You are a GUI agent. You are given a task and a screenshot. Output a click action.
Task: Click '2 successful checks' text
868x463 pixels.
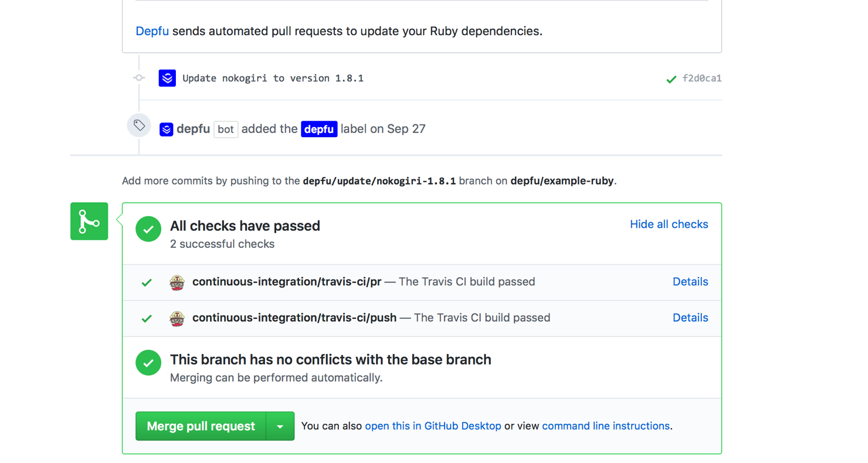[222, 244]
